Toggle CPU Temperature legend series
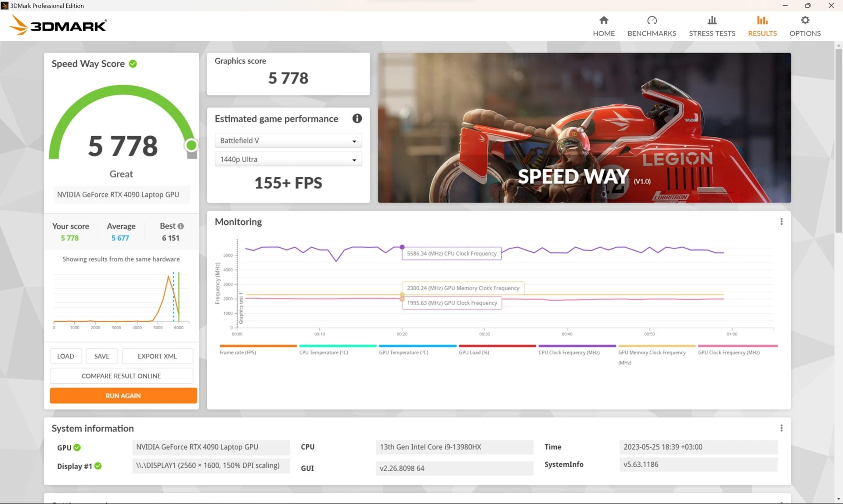 click(x=338, y=350)
